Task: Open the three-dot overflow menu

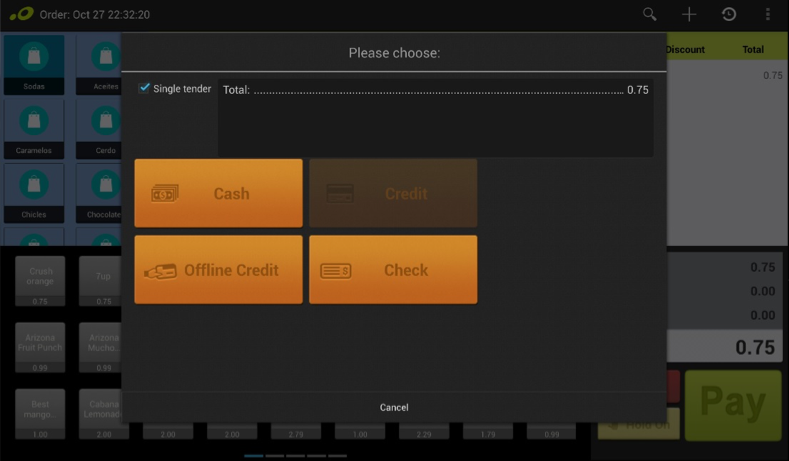Action: 767,14
